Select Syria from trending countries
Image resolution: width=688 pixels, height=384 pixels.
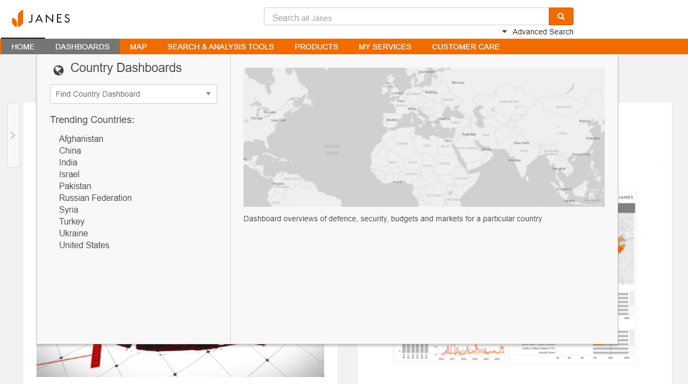[68, 210]
